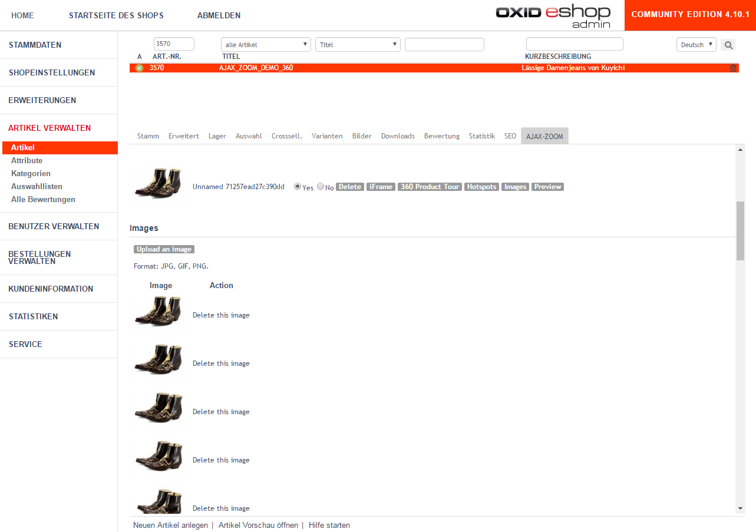The height and width of the screenshot is (532, 756).
Task: Click Delete this image for first boot image
Action: click(221, 315)
